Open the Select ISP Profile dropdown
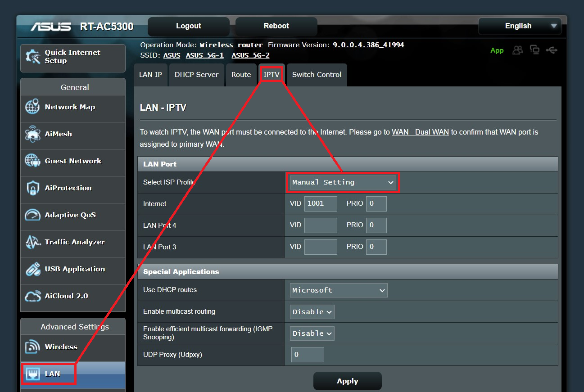Viewport: 584px width, 392px height. coord(343,182)
